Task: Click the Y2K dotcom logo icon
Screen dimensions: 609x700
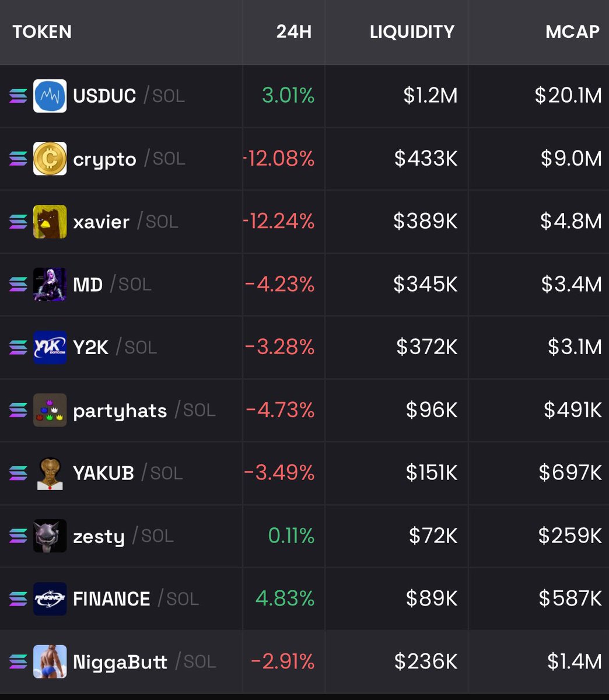Action: tap(50, 348)
